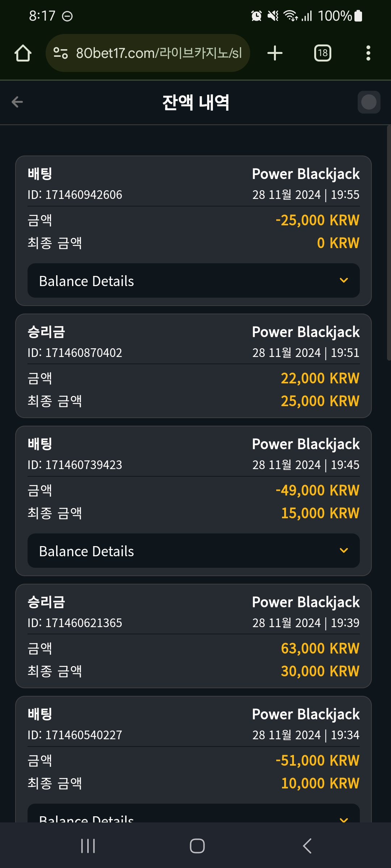Tap Android home navigation button
This screenshot has height=868, width=391.
(x=197, y=846)
